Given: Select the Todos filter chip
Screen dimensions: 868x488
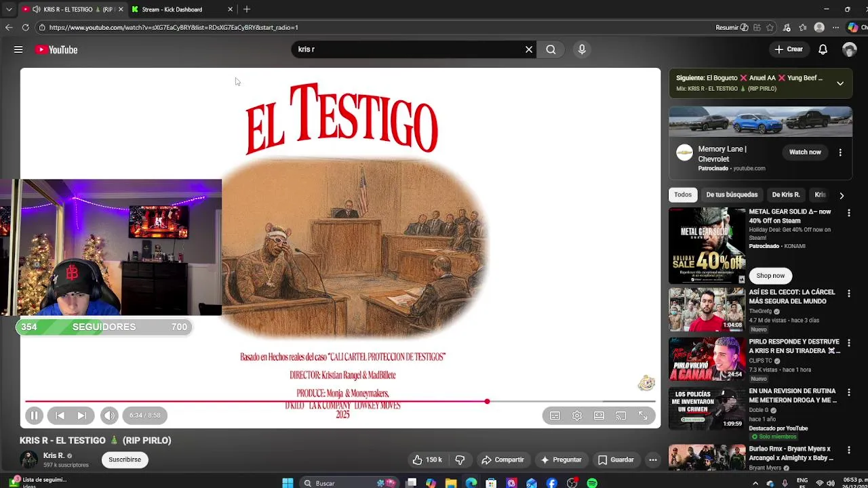Looking at the screenshot, I should pyautogui.click(x=683, y=195).
